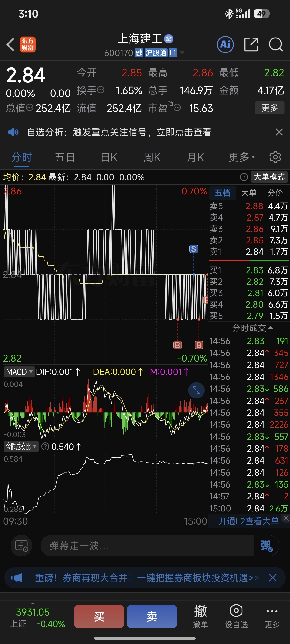290x644 pixels.
Task: Open the Ai assistant icon
Action: (225, 45)
